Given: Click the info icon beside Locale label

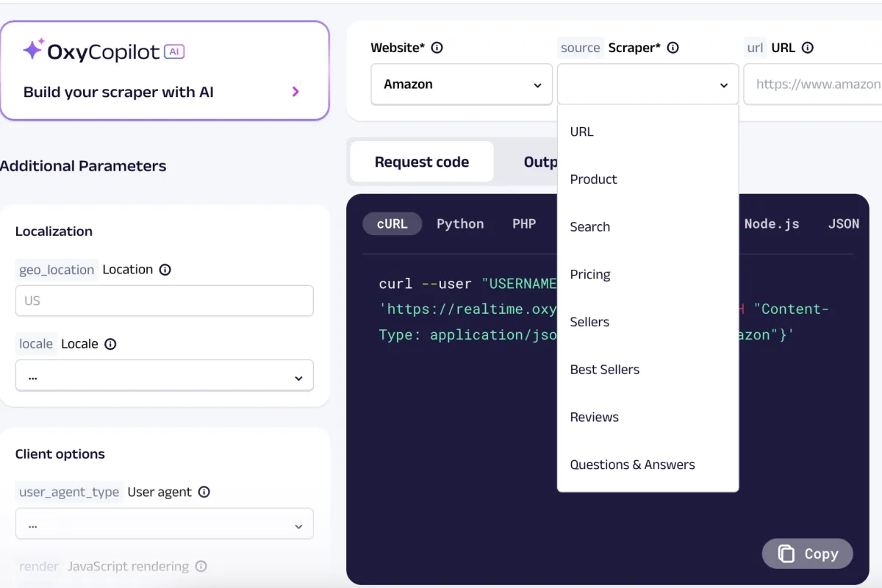Looking at the screenshot, I should [x=110, y=344].
